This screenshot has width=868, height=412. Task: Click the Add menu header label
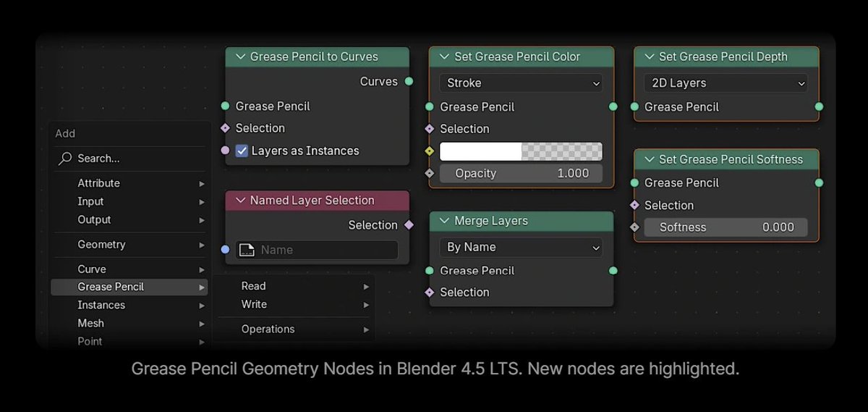coord(65,133)
